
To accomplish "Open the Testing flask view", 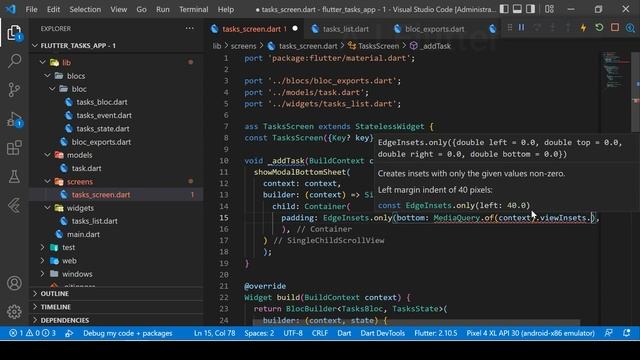I will coord(14,176).
